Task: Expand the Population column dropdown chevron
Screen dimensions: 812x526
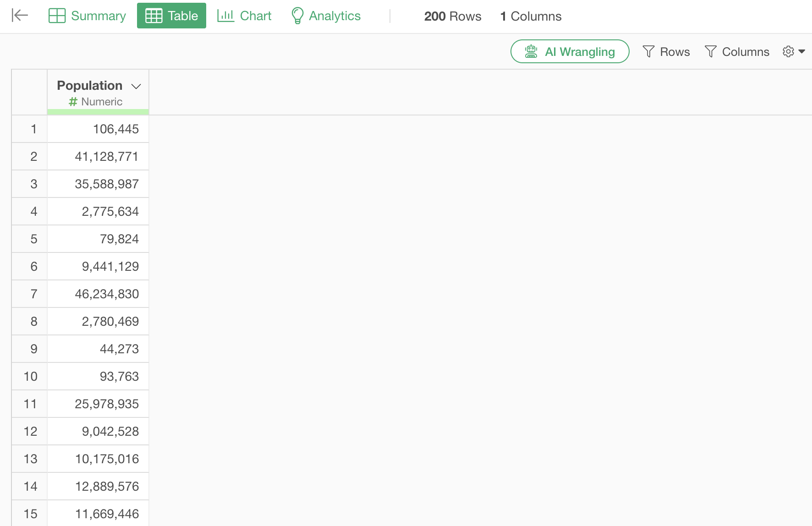Action: coord(136,86)
